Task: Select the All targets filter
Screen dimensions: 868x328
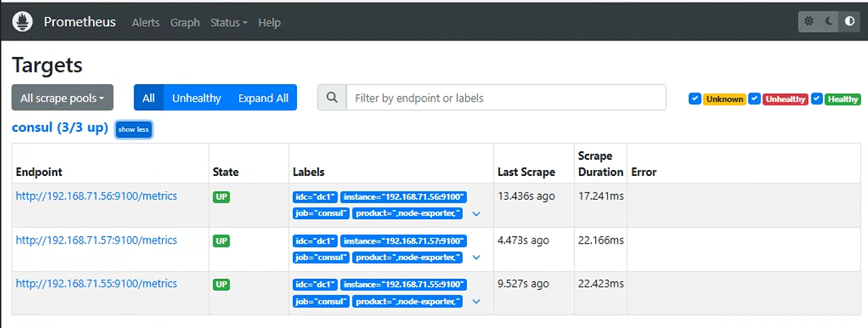Action: (x=149, y=98)
